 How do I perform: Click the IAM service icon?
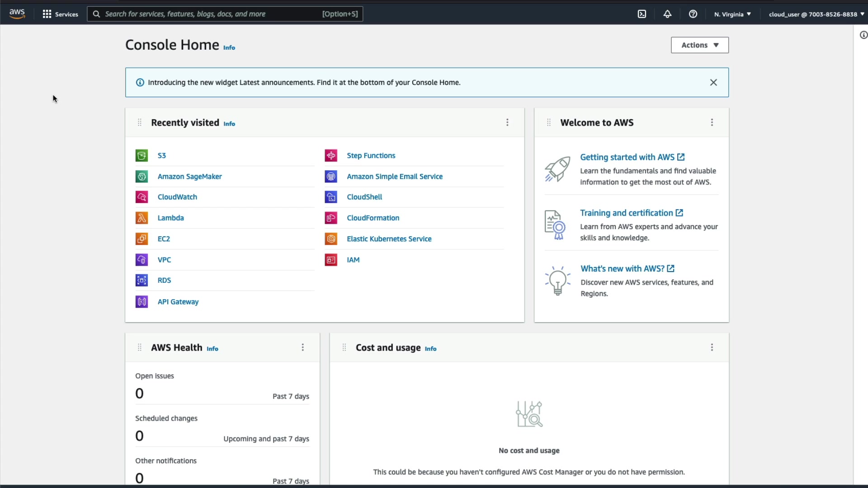pyautogui.click(x=331, y=260)
